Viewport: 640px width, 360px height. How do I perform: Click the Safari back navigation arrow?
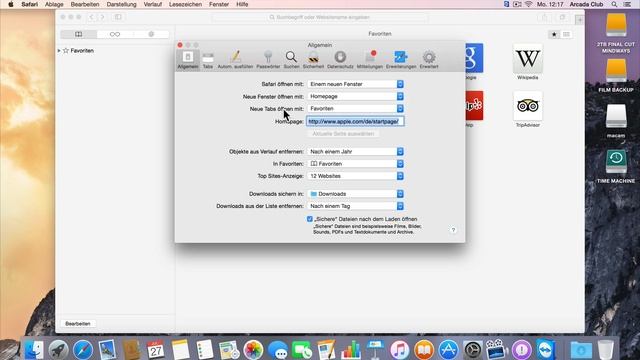[91, 17]
